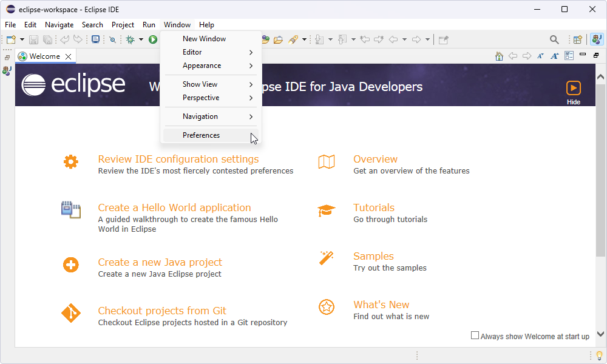Click Restore icon on left trim
The height and width of the screenshot is (364, 607).
[7, 58]
